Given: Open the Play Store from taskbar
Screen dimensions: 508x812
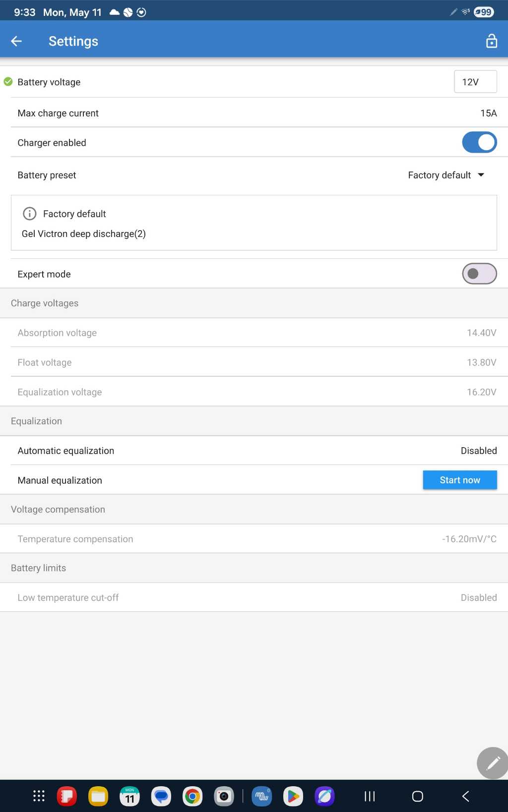Looking at the screenshot, I should pyautogui.click(x=293, y=796).
